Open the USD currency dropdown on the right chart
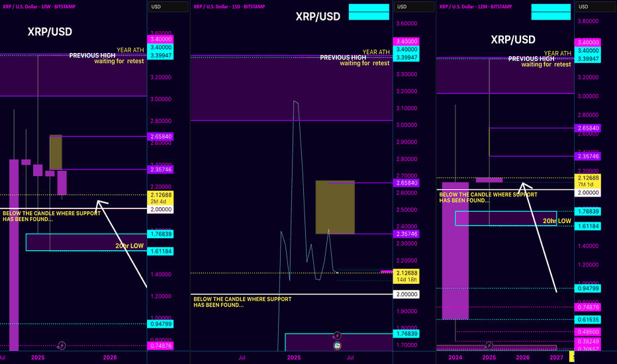 coord(596,7)
